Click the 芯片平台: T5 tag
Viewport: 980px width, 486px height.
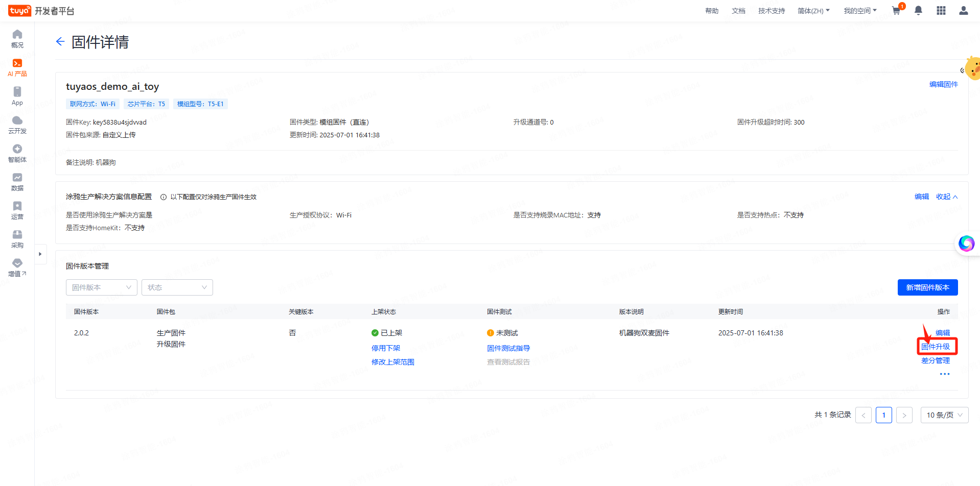pos(146,104)
